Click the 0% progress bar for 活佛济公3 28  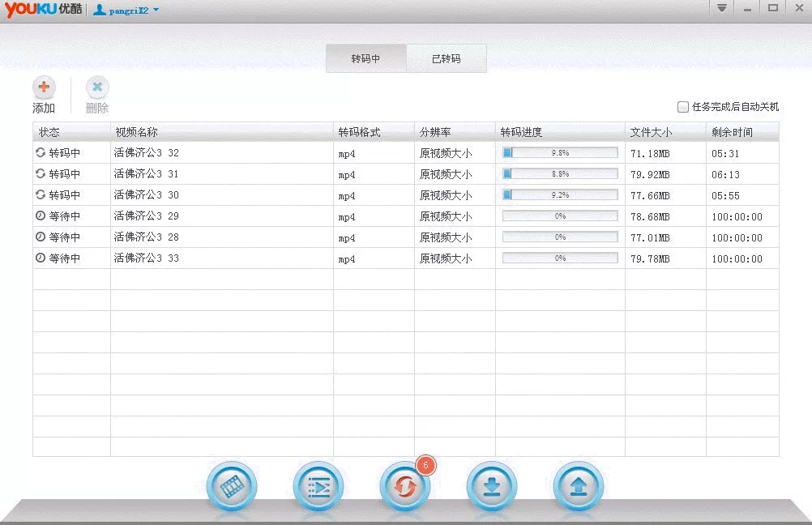click(560, 237)
